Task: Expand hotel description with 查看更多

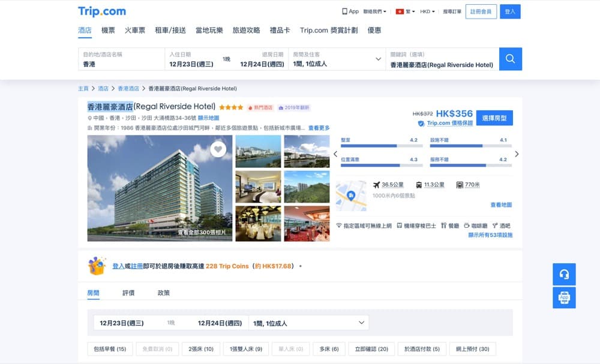Action: [x=319, y=128]
